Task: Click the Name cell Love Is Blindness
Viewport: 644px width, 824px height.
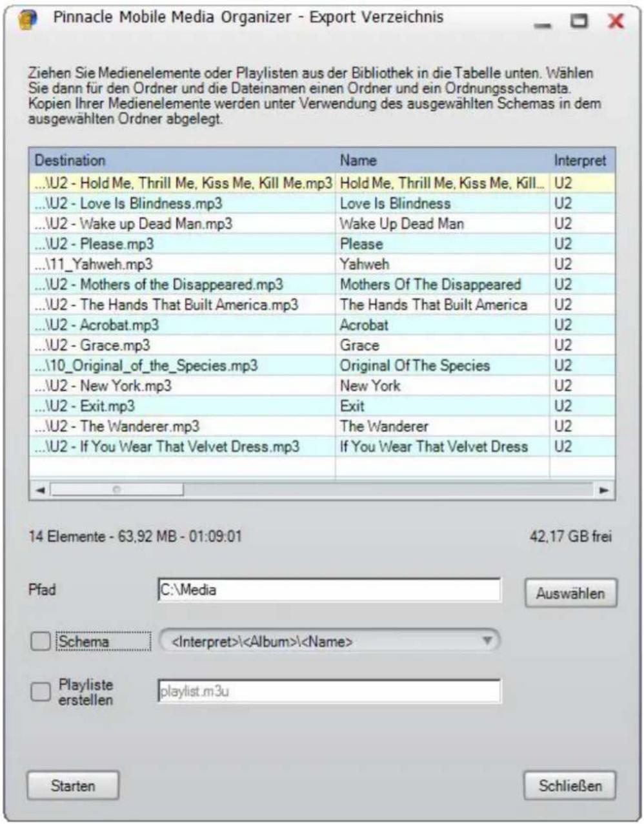Action: 443,203
